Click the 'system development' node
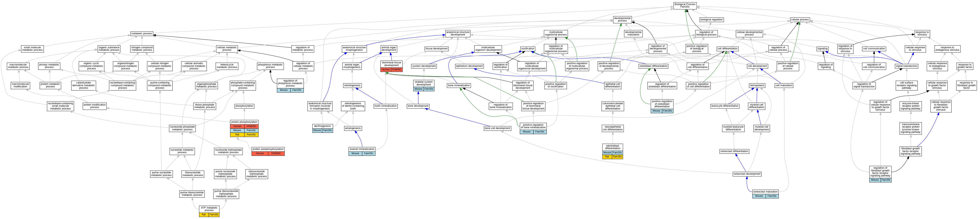 tap(424, 66)
